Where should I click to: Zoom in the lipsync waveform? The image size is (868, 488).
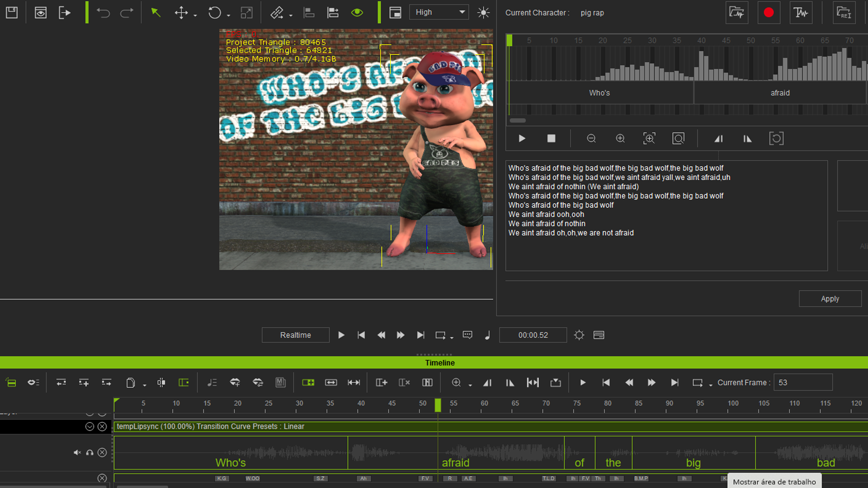(x=620, y=138)
